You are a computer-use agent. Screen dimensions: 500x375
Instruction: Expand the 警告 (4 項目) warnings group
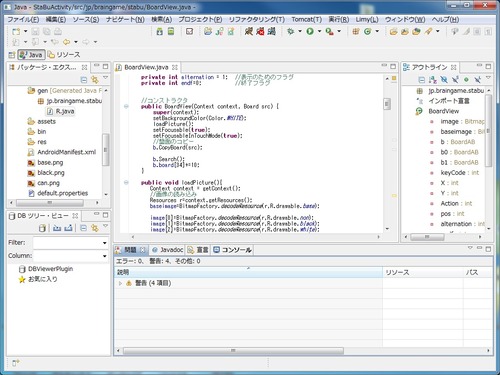[120, 283]
